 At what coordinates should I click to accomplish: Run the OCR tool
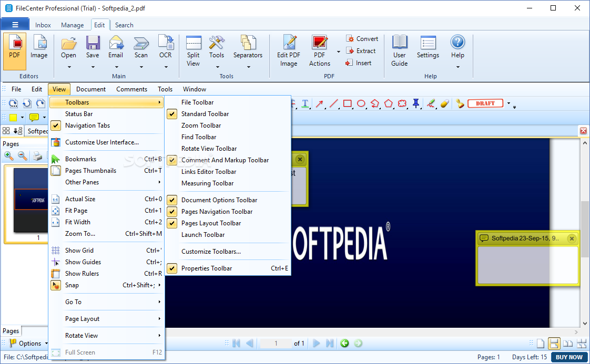coord(165,47)
